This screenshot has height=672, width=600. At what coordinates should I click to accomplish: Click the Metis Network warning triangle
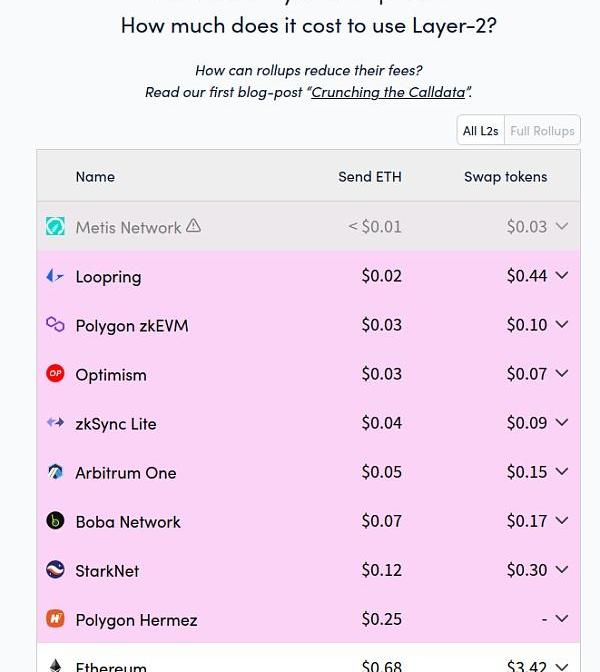tap(194, 226)
